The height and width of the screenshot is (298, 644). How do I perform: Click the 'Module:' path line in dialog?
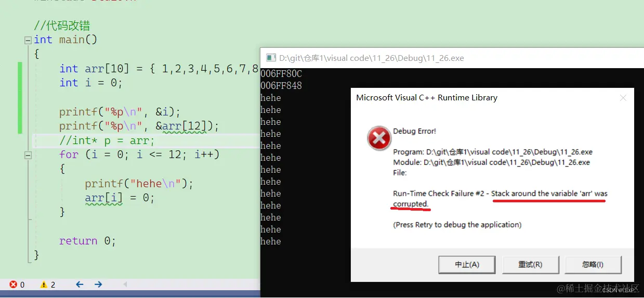[492, 162]
